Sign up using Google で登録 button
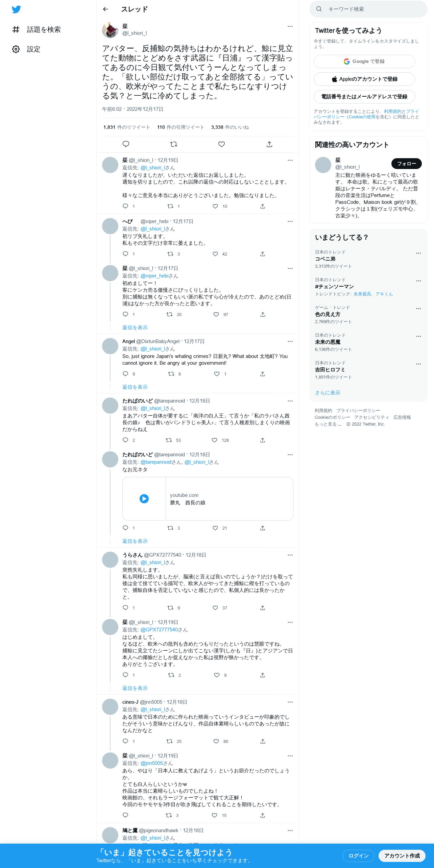This screenshot has height=868, width=434. [x=364, y=62]
